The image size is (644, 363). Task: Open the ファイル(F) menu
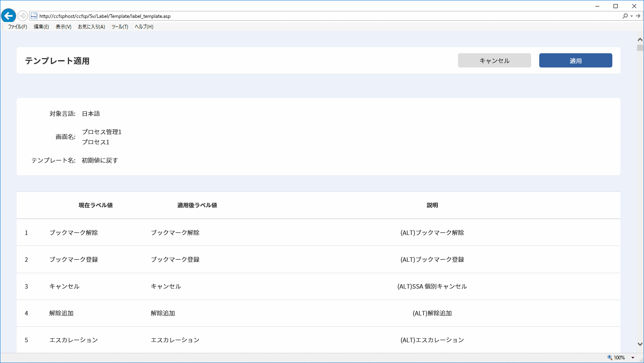(17, 27)
